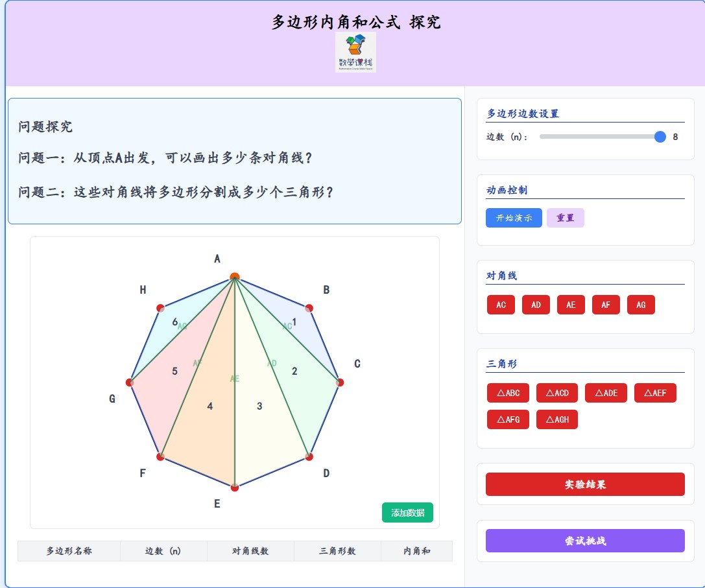Highlight triangle △AFG in the 三角形 panel
705x588 pixels.
pos(508,419)
